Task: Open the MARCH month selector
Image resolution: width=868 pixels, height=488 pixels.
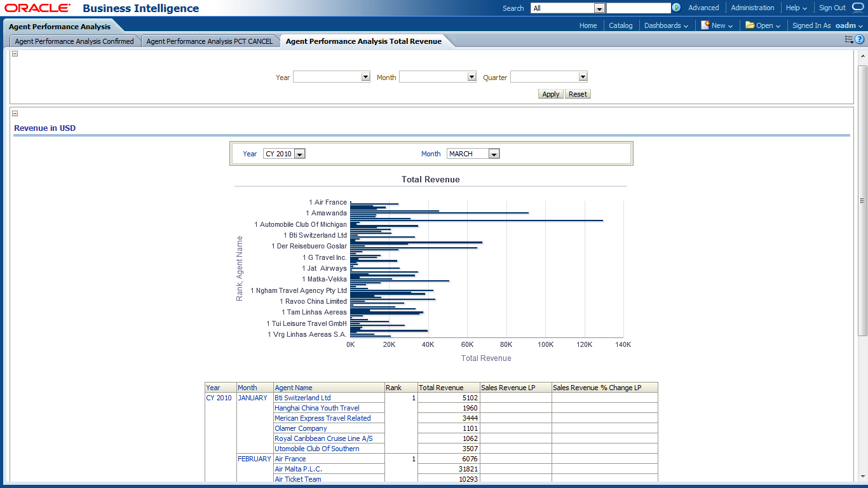Action: tap(494, 154)
